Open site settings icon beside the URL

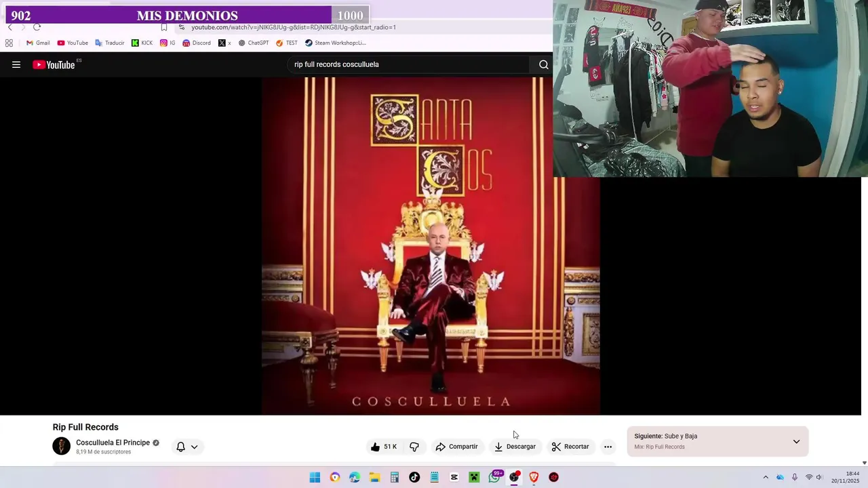tap(181, 27)
